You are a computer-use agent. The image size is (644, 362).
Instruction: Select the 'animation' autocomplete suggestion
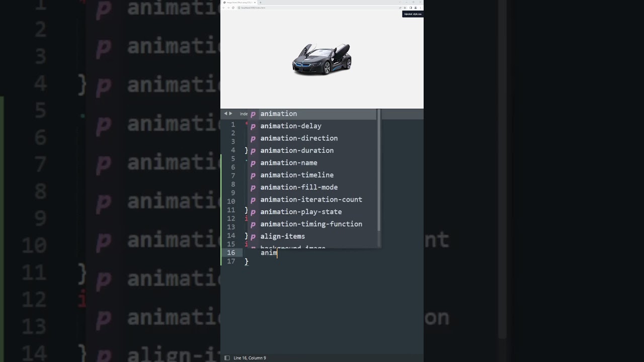click(x=312, y=114)
